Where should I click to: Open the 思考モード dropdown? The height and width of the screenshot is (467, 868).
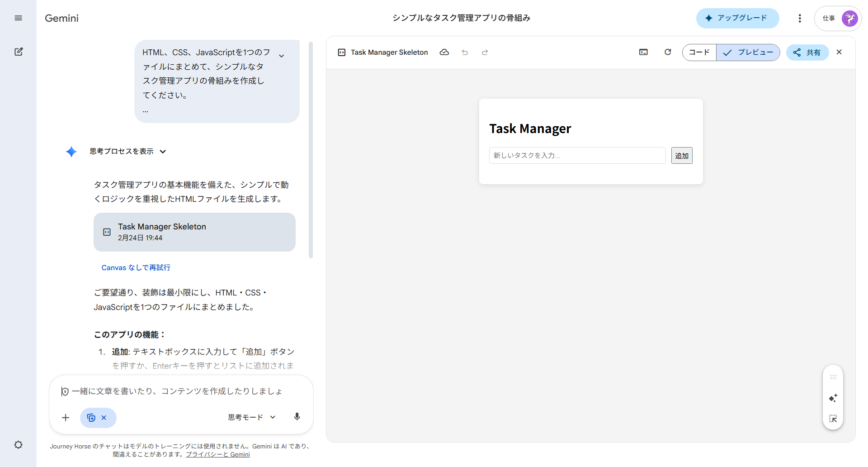click(251, 417)
